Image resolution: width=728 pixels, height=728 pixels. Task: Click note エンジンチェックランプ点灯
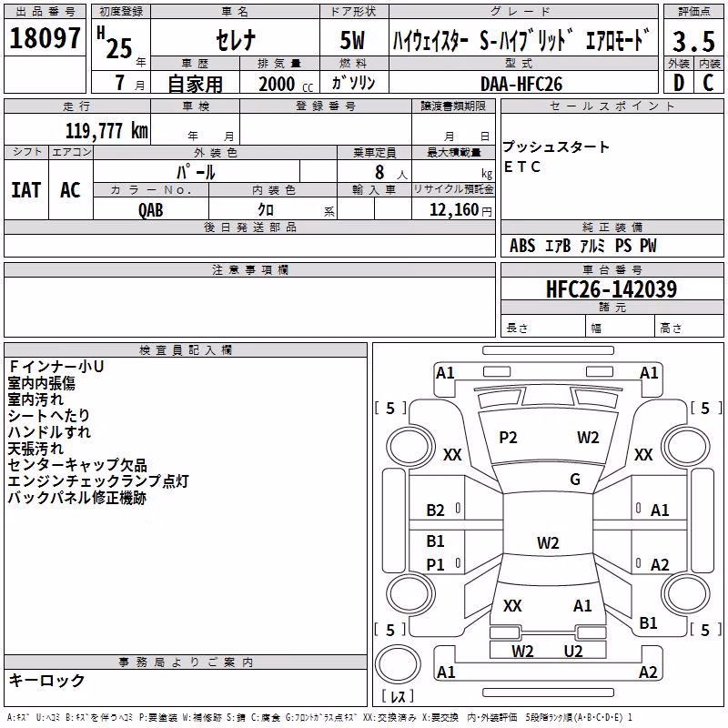point(98,481)
